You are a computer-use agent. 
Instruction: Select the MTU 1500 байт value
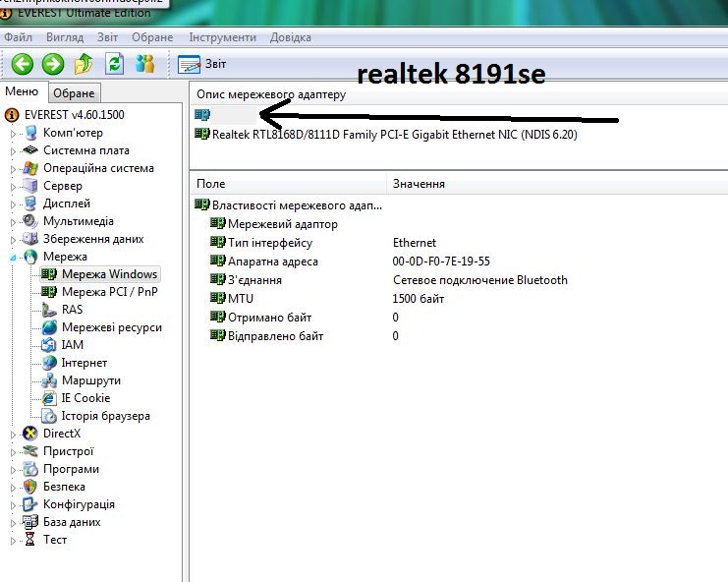click(418, 299)
